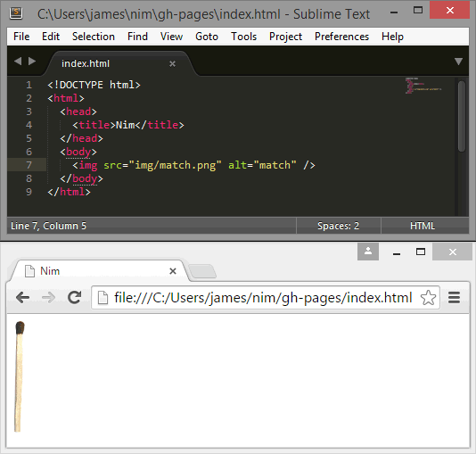Change indentation via Spaces: 2

(x=338, y=226)
